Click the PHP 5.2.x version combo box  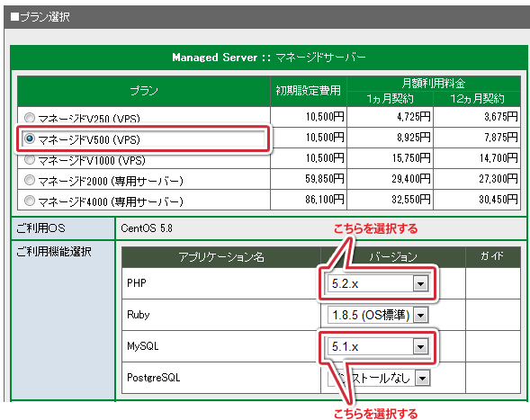tap(378, 283)
